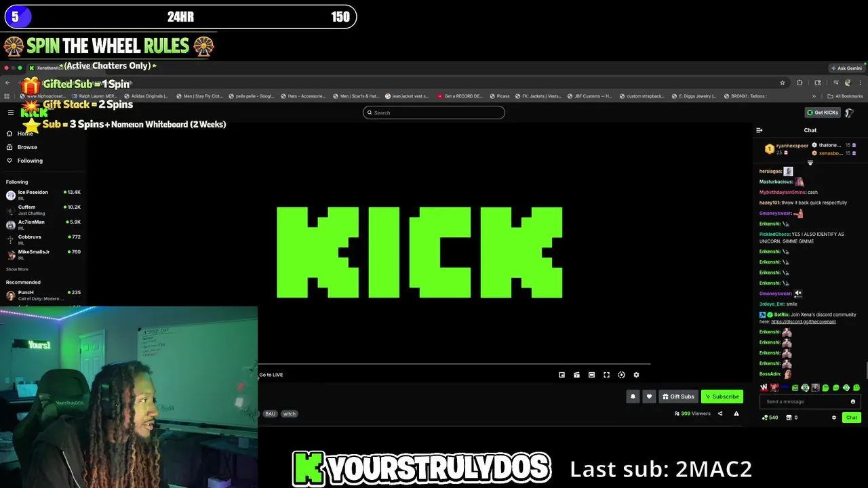Bookmark this page with the star icon
The image size is (868, 488).
(783, 83)
